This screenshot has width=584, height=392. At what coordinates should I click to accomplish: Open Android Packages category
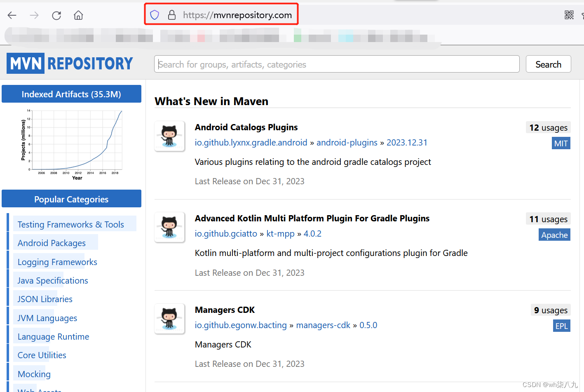pyautogui.click(x=52, y=243)
